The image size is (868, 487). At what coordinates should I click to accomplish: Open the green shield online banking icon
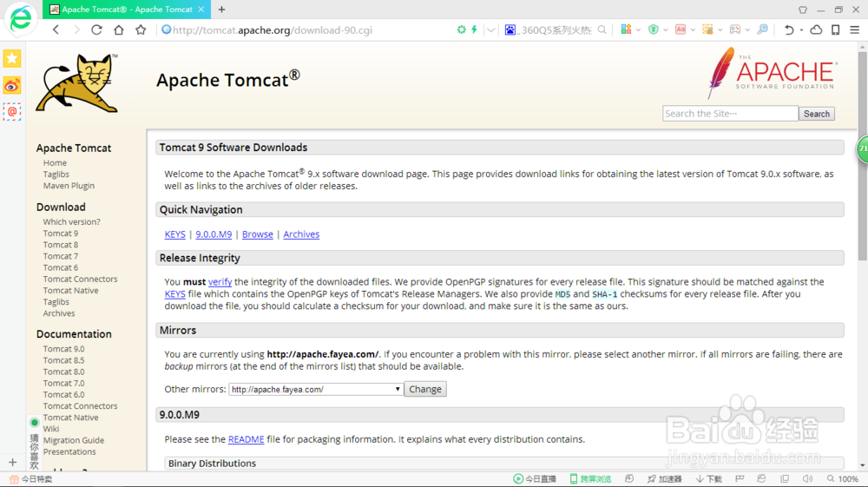pos(654,30)
